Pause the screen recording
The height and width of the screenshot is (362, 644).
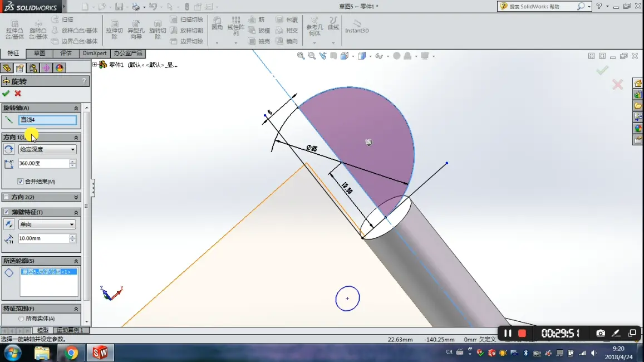[x=508, y=333]
